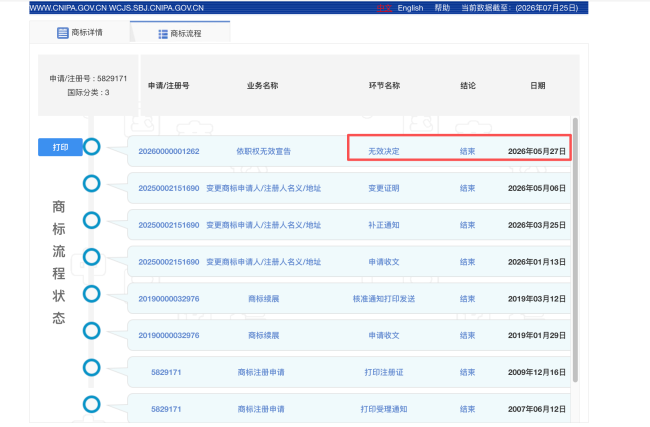Click 国际分类：3 label

pos(88,92)
